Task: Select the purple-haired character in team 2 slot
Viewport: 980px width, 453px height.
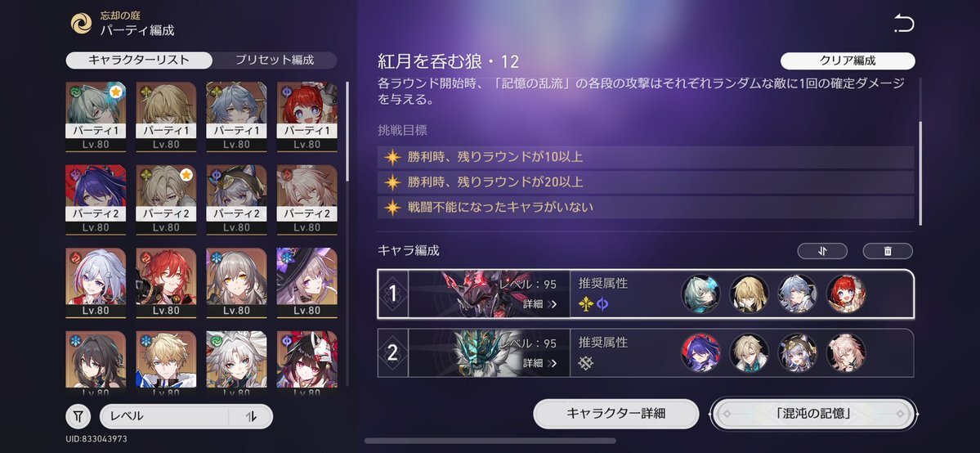Action: (x=700, y=353)
